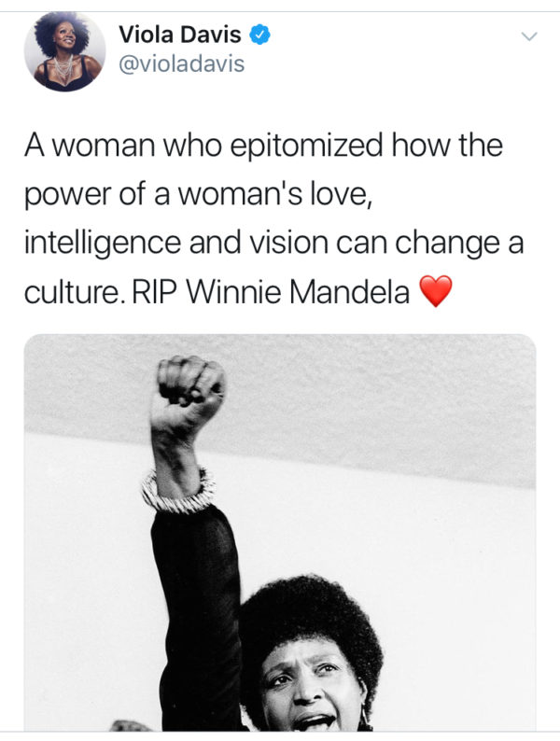This screenshot has width=560, height=741.
Task: Click the phrase "vision can change a"
Action: [x=403, y=245]
